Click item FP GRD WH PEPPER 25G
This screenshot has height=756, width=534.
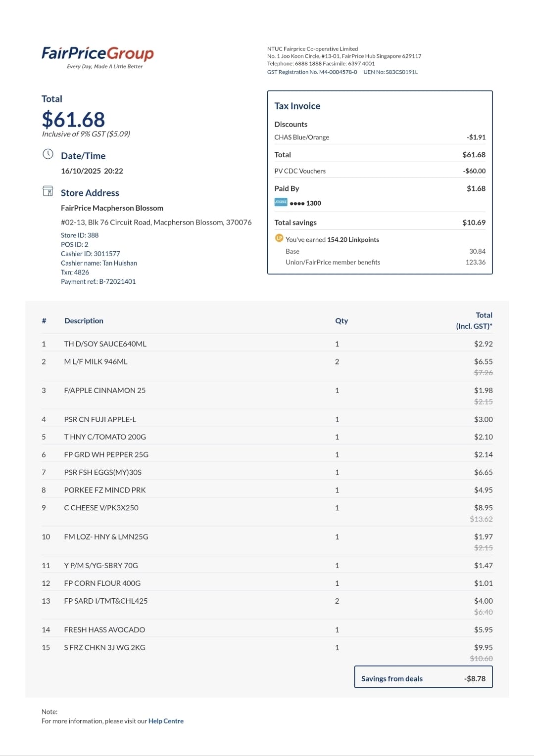pyautogui.click(x=106, y=455)
